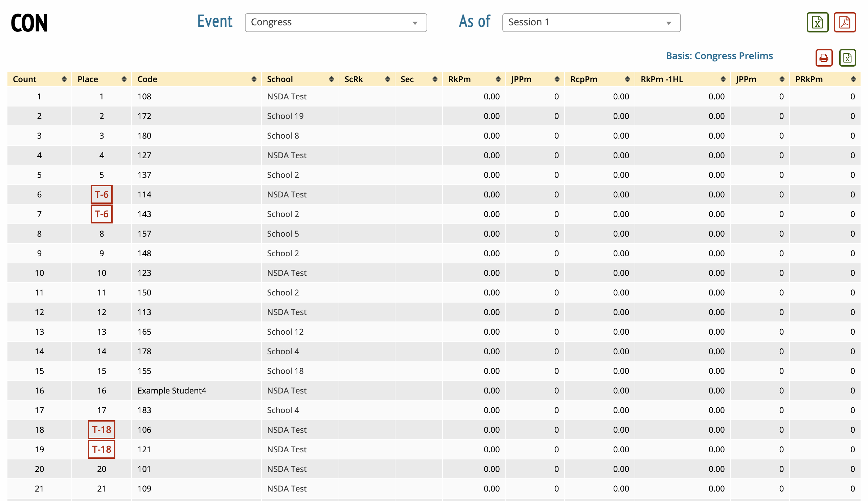Sort table by School column arrows

[x=331, y=79]
